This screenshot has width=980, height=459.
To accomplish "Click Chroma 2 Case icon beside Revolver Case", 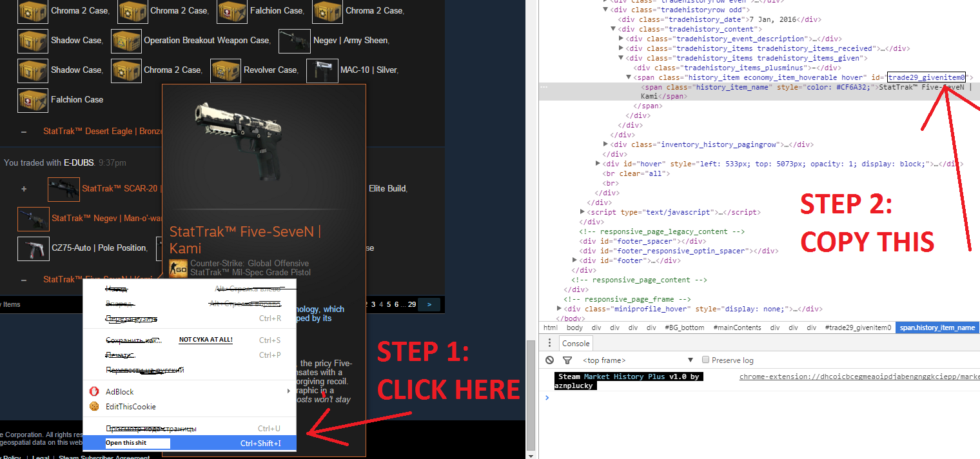I will click(x=126, y=70).
